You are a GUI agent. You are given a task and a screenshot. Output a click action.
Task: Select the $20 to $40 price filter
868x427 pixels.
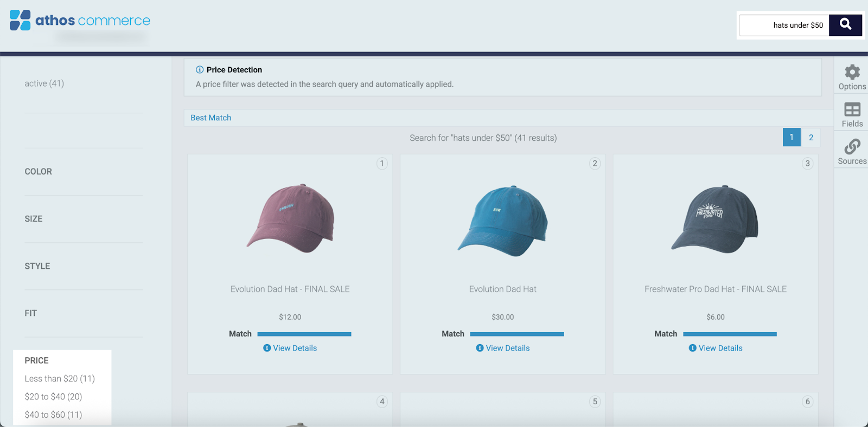click(53, 397)
